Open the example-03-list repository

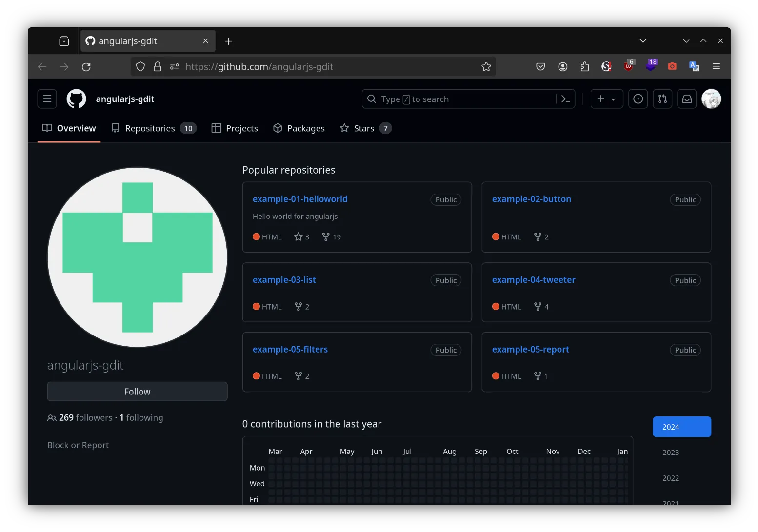tap(284, 280)
